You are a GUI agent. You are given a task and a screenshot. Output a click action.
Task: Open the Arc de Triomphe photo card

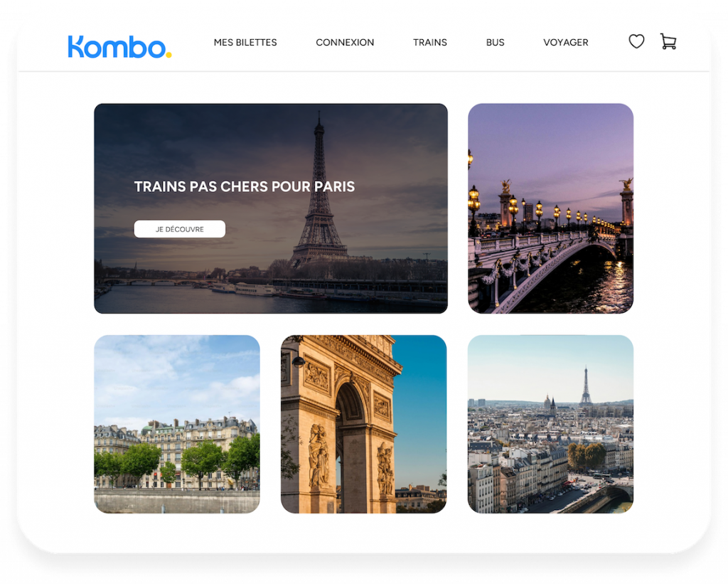pos(363,424)
